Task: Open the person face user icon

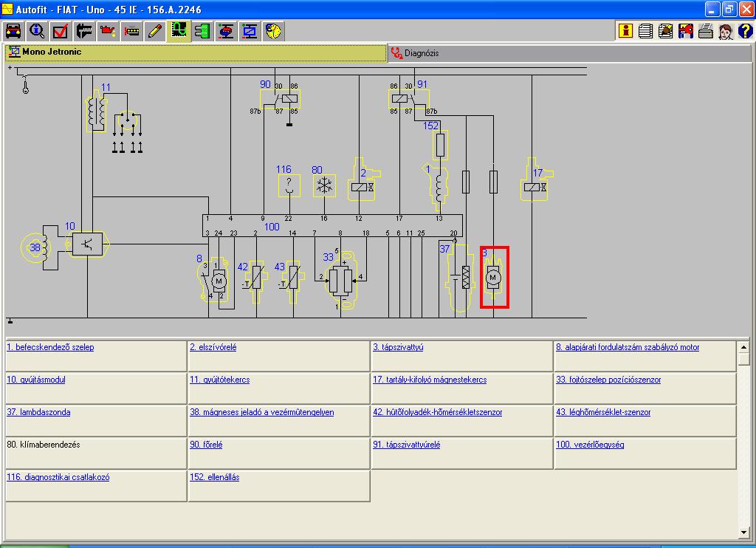Action: 726,31
